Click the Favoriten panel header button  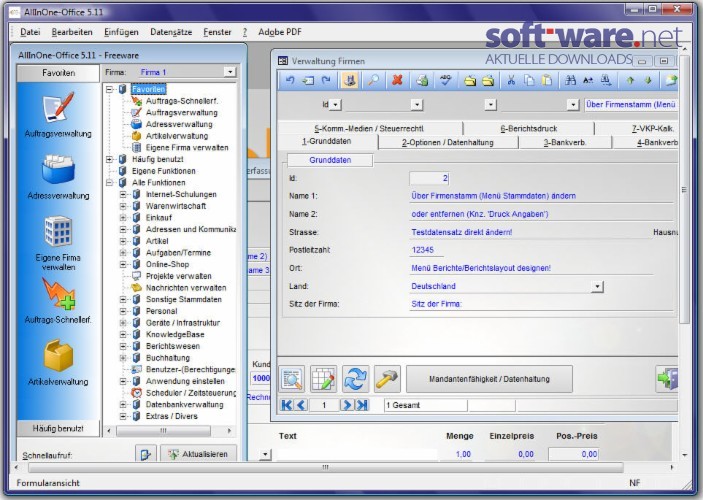(58, 73)
